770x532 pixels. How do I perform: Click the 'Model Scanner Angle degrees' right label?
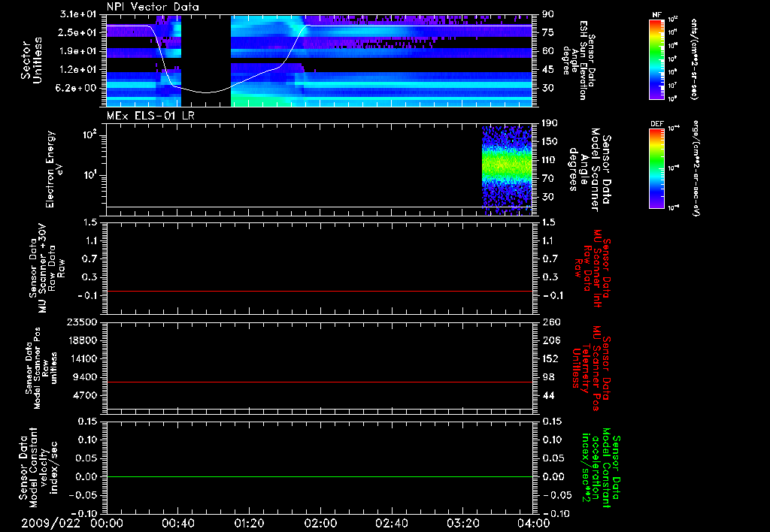click(x=590, y=170)
